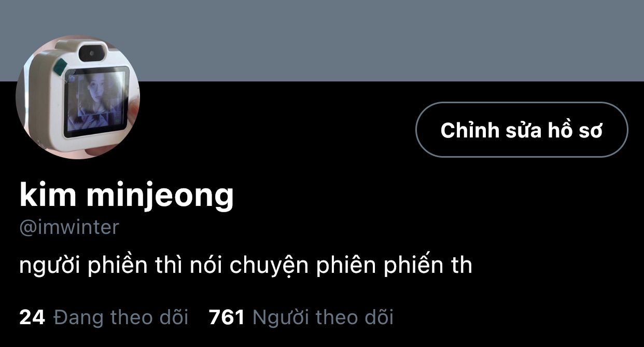Click the @imwinter username handle

[x=69, y=227]
